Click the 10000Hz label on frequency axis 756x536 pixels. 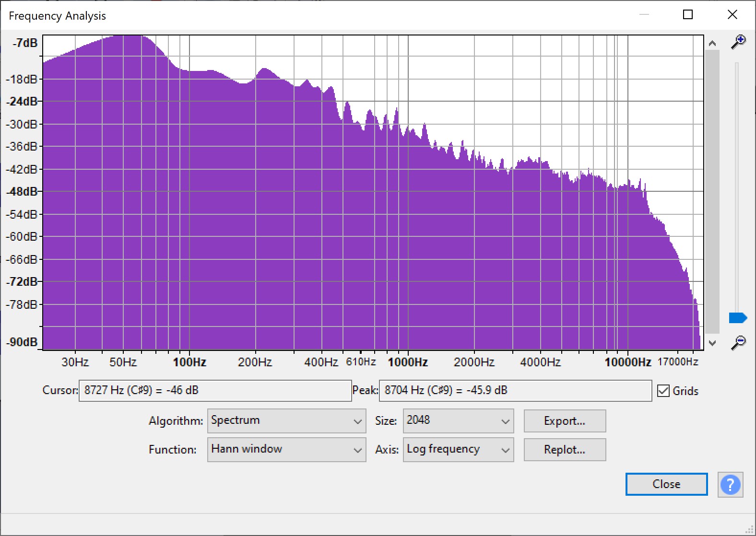pos(628,362)
